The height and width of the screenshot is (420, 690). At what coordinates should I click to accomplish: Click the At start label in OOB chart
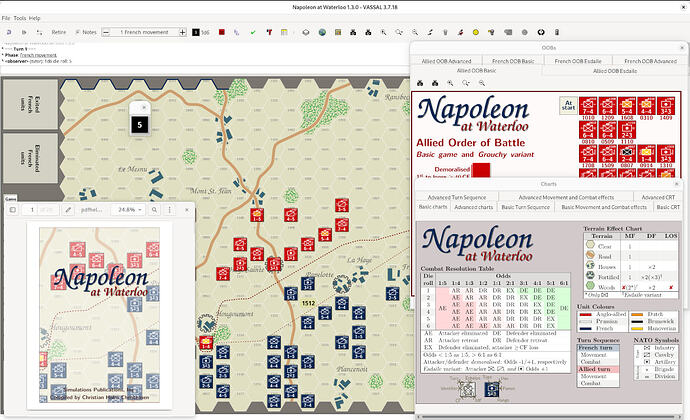coord(568,106)
